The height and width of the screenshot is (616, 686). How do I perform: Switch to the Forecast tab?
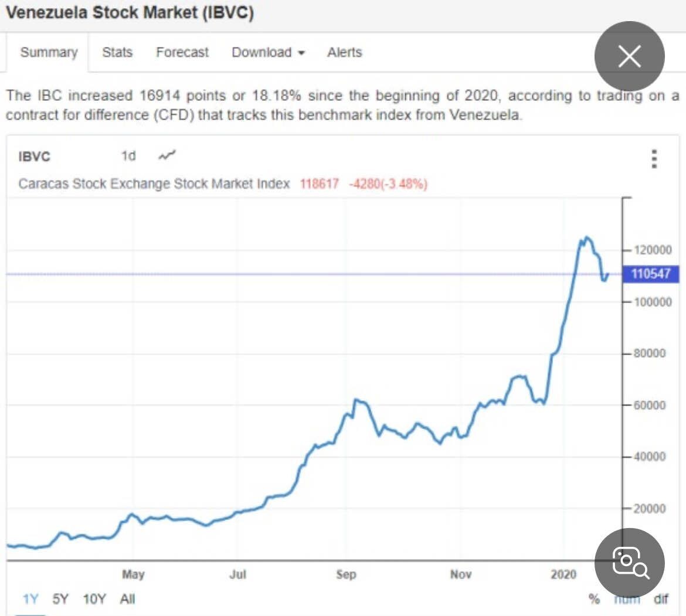[x=182, y=52]
